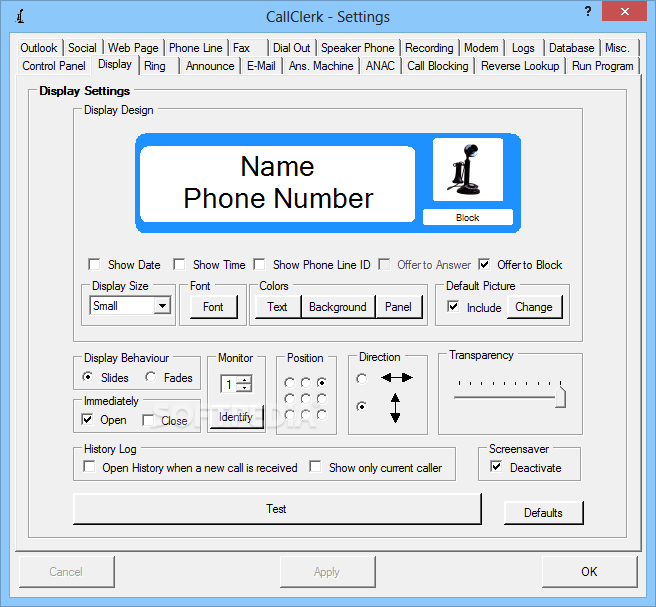Open the Ring tab
Image resolution: width=656 pixels, height=607 pixels.
[158, 66]
